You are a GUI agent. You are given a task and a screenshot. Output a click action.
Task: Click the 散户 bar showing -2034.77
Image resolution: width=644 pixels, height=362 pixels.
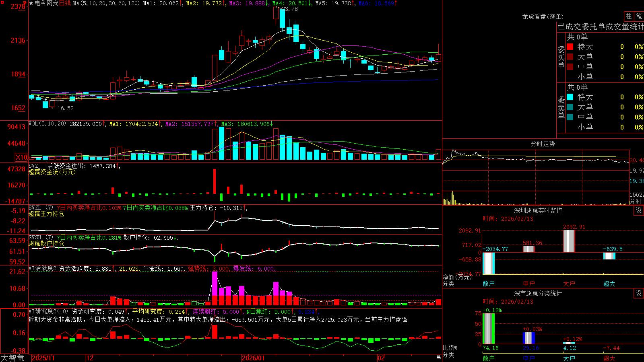pos(489,263)
